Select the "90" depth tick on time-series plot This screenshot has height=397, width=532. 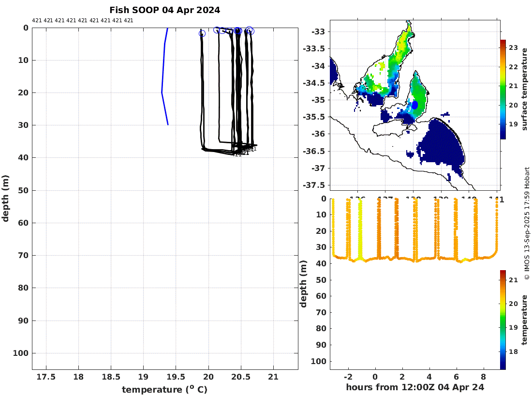click(x=321, y=345)
